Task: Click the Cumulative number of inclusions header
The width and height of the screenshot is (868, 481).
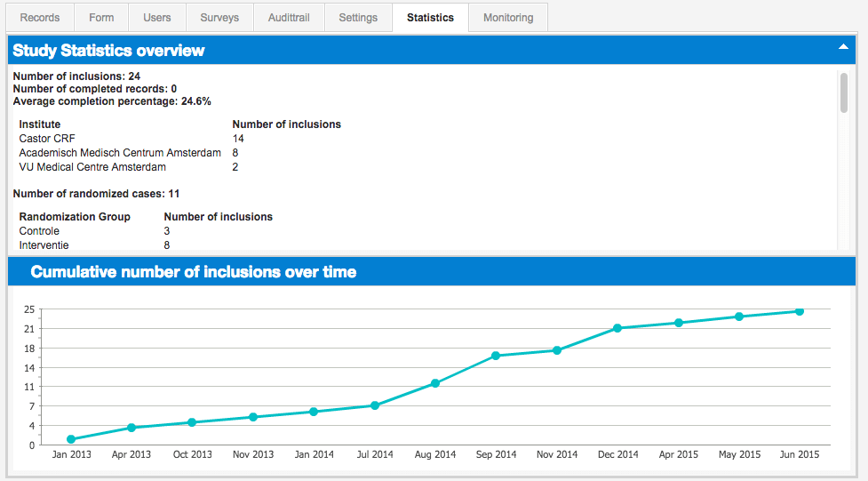Action: tap(194, 272)
